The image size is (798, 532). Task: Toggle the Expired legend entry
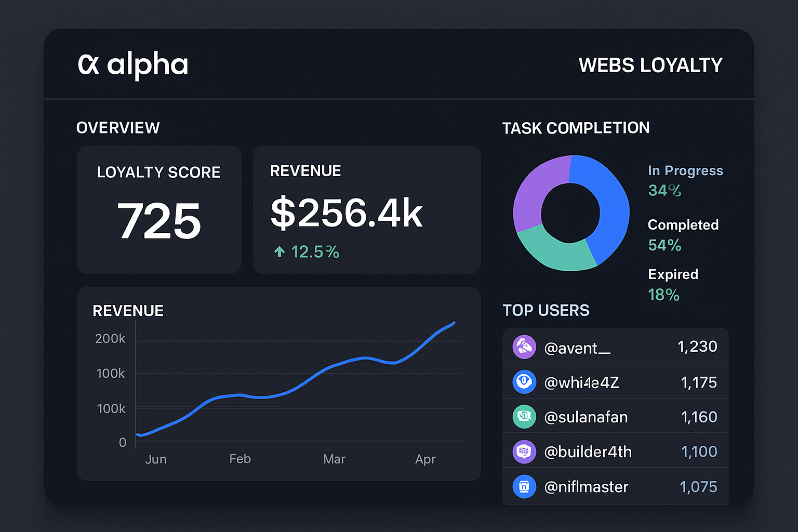tap(672, 274)
